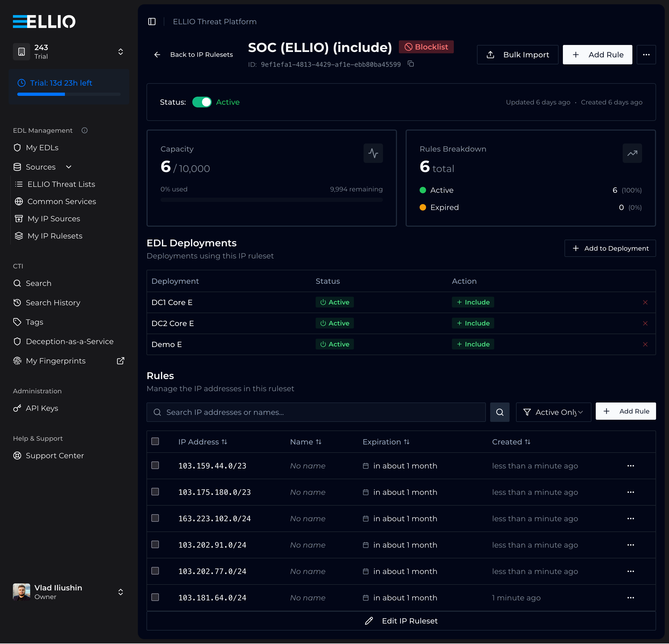Viewport: 669px width, 644px height.
Task: Open row menu for 103.159.44.0/23
Action: click(630, 466)
